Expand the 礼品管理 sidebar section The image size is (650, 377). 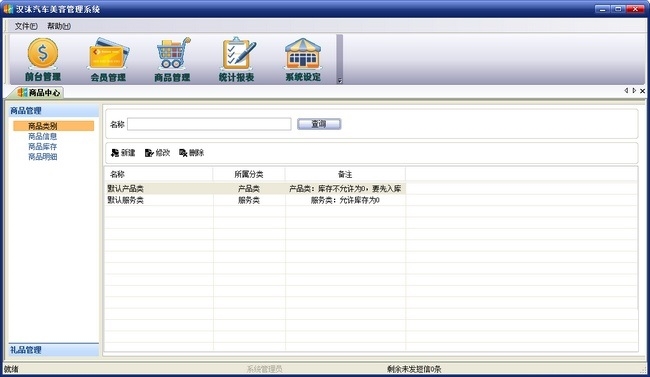click(x=53, y=350)
